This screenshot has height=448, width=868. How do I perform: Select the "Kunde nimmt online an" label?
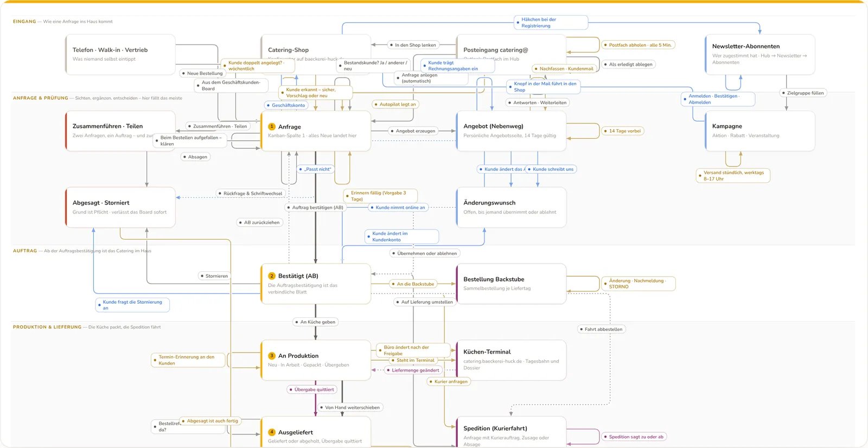point(398,207)
